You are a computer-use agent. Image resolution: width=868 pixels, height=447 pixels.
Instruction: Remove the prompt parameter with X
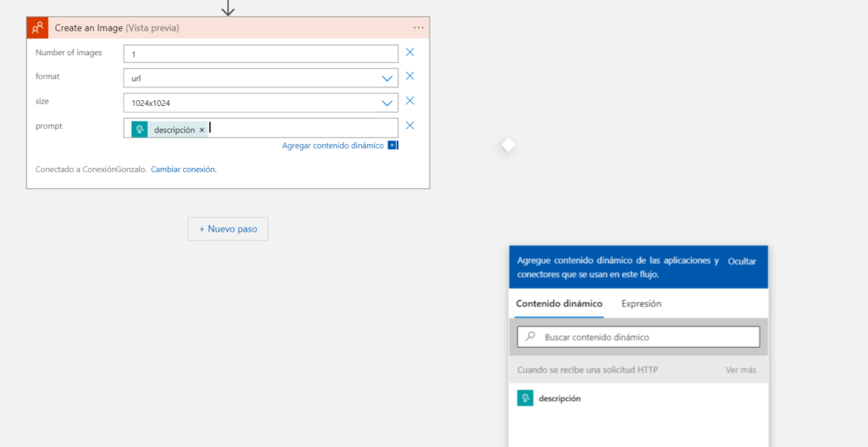[409, 126]
